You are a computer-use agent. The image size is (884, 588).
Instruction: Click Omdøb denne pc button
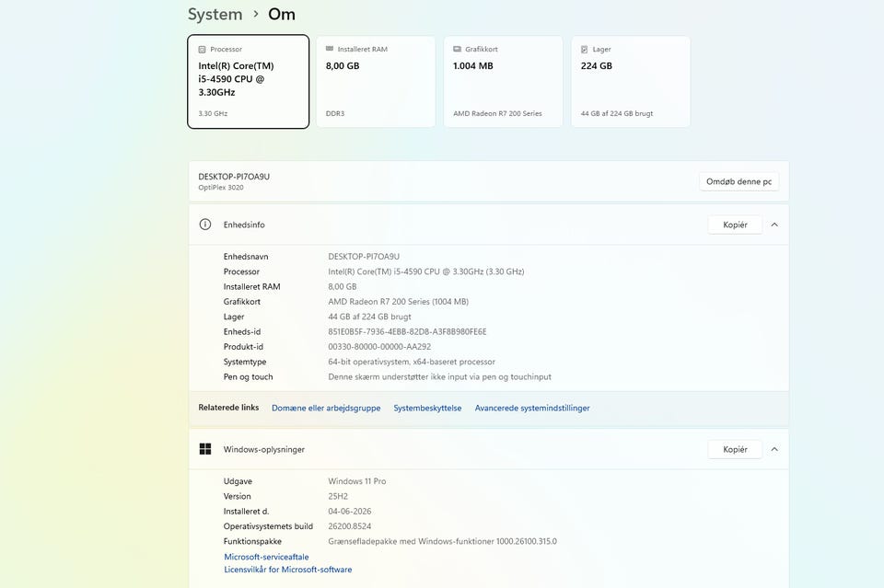click(739, 181)
